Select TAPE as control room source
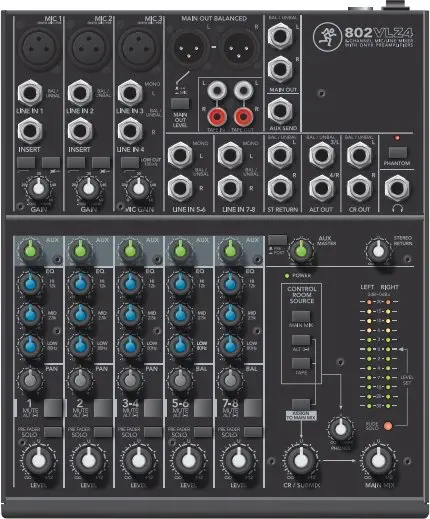This screenshot has width=430, height=519. (x=301, y=363)
